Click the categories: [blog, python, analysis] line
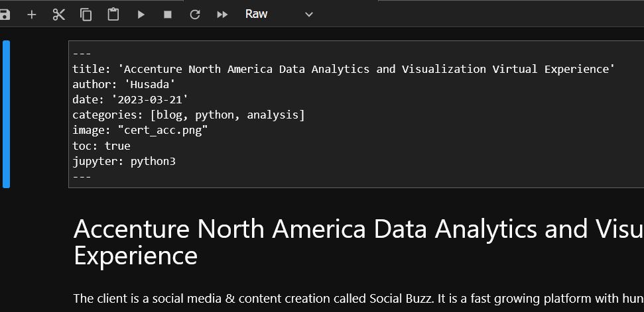 click(x=188, y=115)
